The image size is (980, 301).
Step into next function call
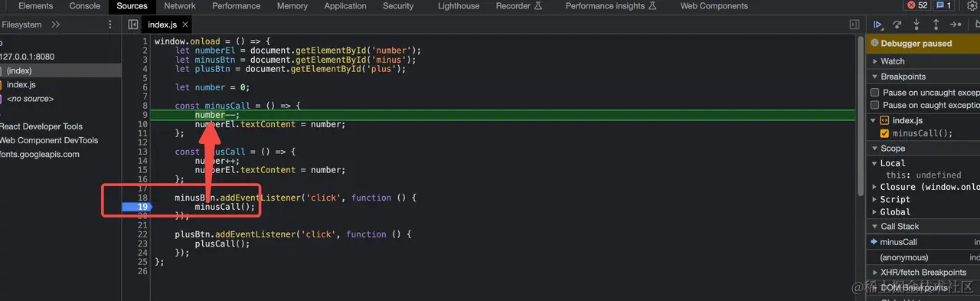tap(916, 25)
